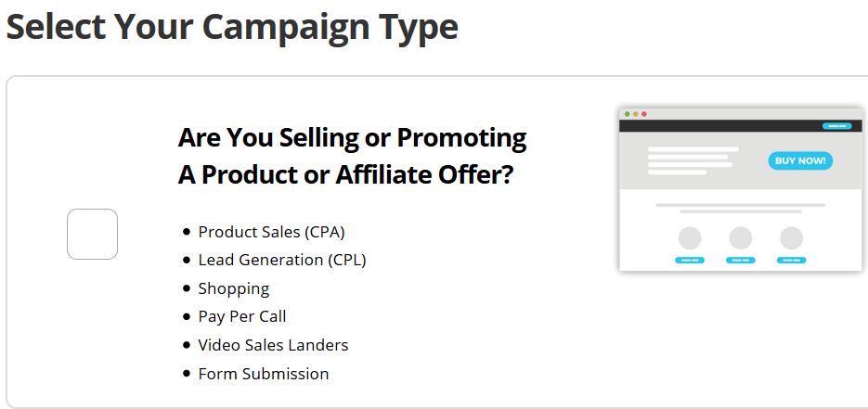Click the blue pill in dark navbar
This screenshot has width=868, height=409.
[x=836, y=126]
